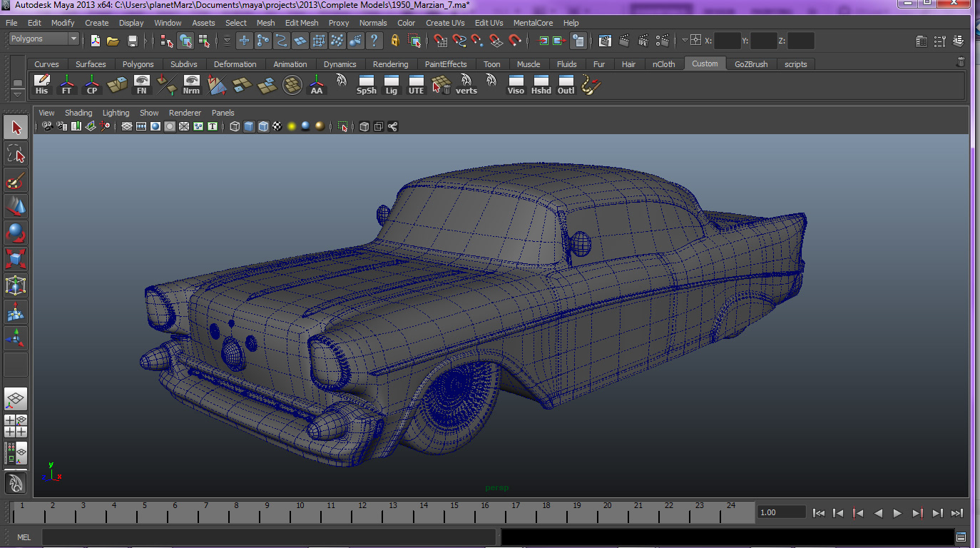Image resolution: width=980 pixels, height=548 pixels.
Task: Toggle snap to curves magnet
Action: 459,41
